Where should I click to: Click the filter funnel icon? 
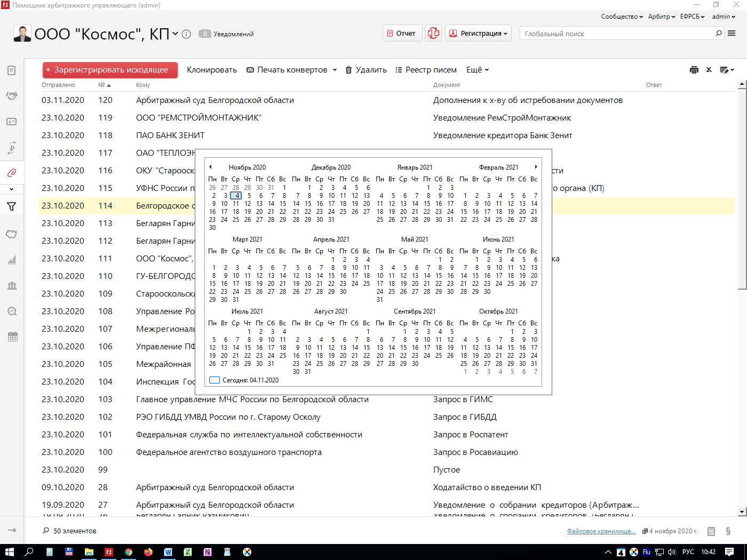click(12, 206)
